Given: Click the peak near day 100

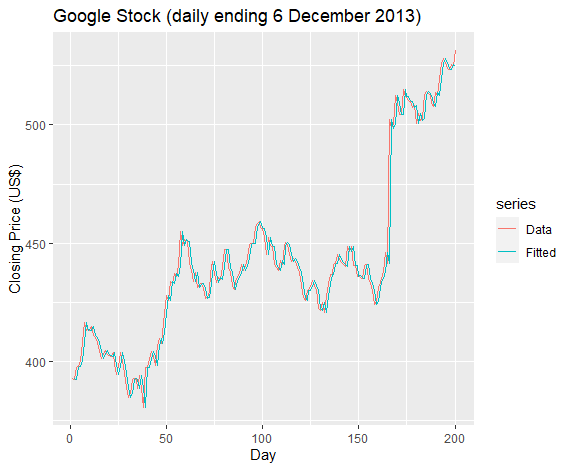Looking at the screenshot, I should point(260,222).
